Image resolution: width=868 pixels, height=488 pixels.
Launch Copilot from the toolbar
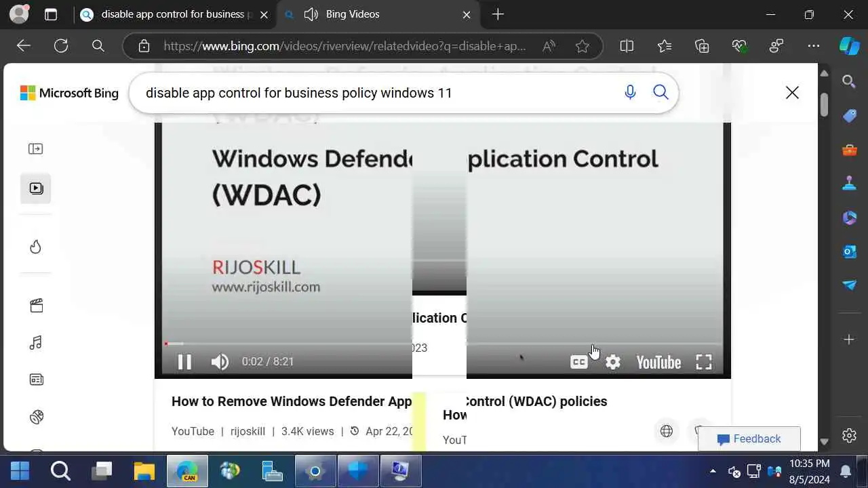pos(849,46)
